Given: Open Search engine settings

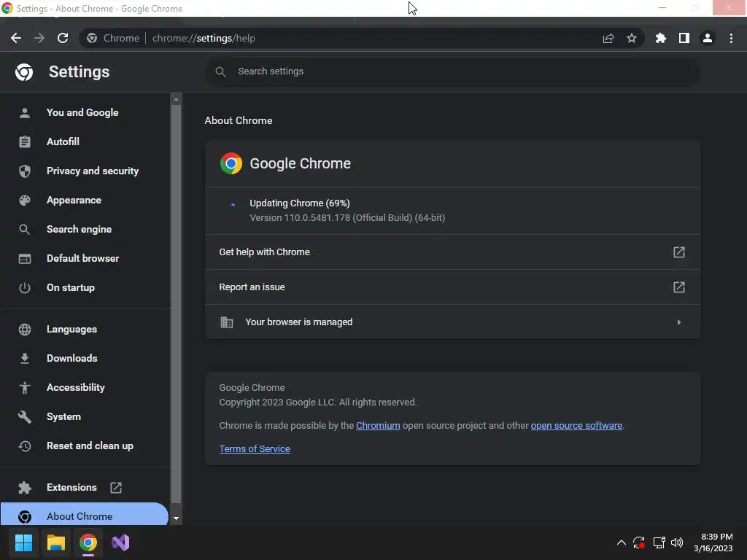Looking at the screenshot, I should (85, 229).
